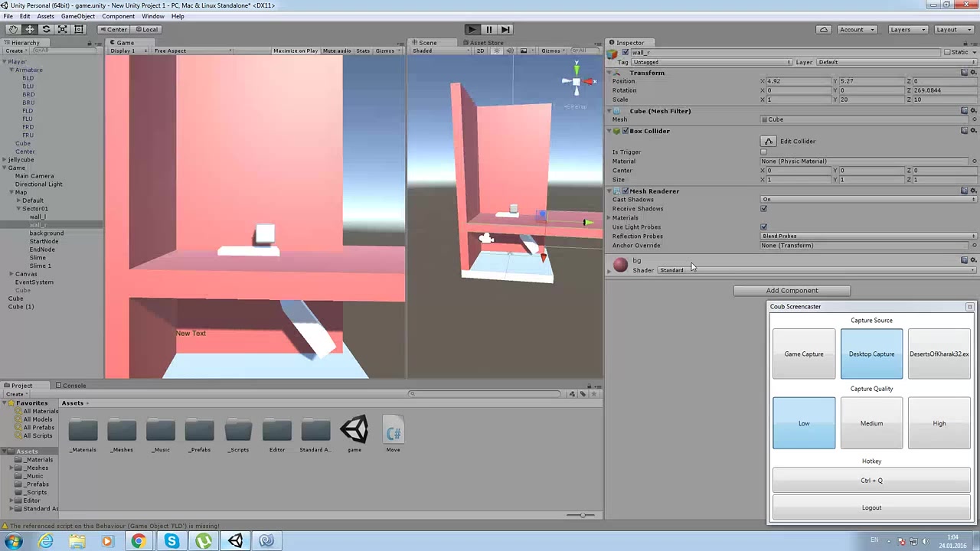
Task: Open the Layers dropdown in the toolbar
Action: [907, 29]
